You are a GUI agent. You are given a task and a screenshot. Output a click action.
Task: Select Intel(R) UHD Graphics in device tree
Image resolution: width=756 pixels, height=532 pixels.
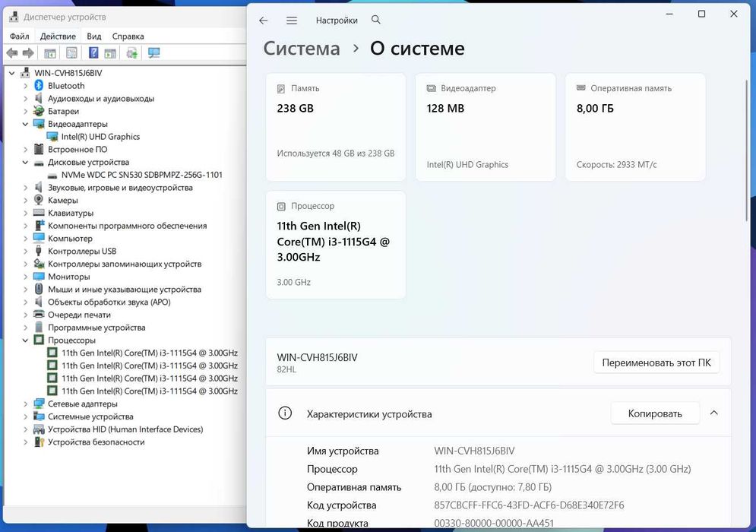click(100, 137)
